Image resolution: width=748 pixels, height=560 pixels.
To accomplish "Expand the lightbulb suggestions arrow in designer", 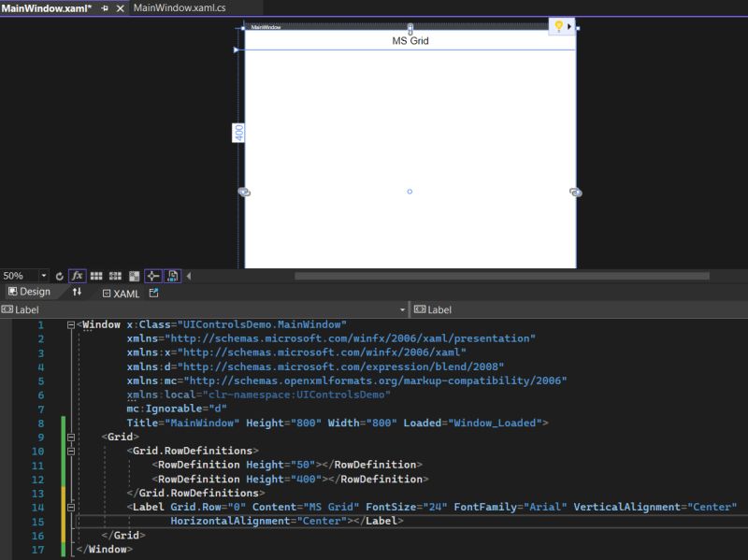I will pyautogui.click(x=569, y=26).
